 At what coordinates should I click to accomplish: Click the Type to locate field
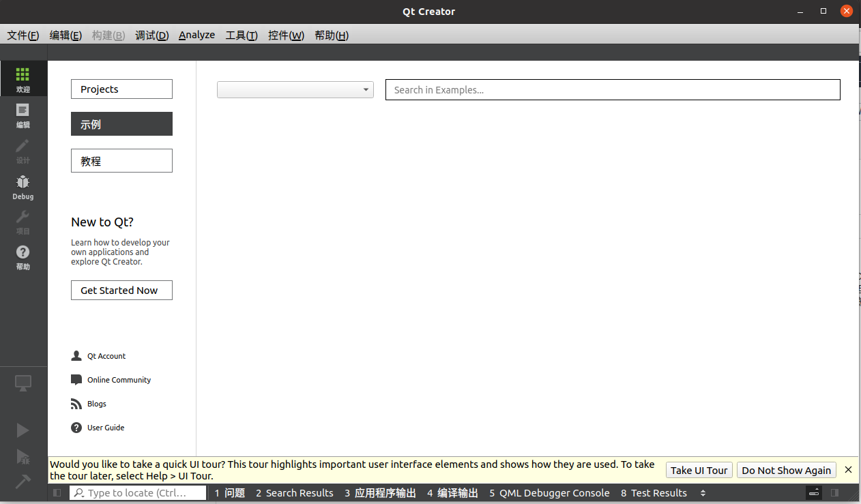coord(138,493)
